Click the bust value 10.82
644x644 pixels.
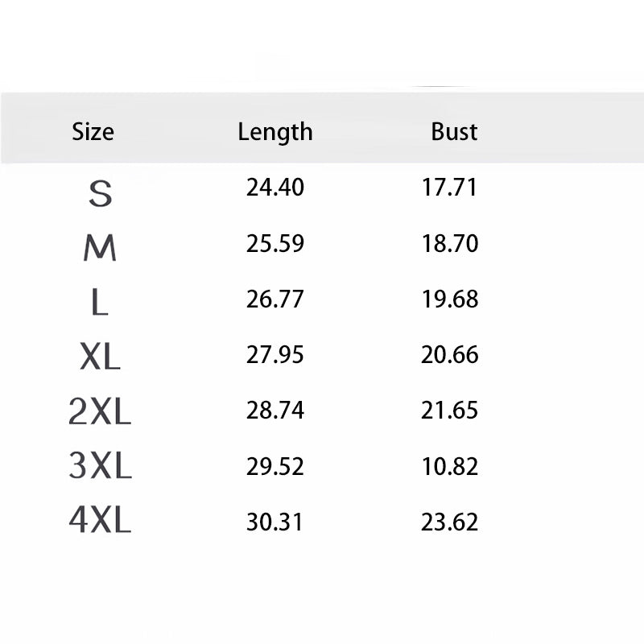click(450, 467)
